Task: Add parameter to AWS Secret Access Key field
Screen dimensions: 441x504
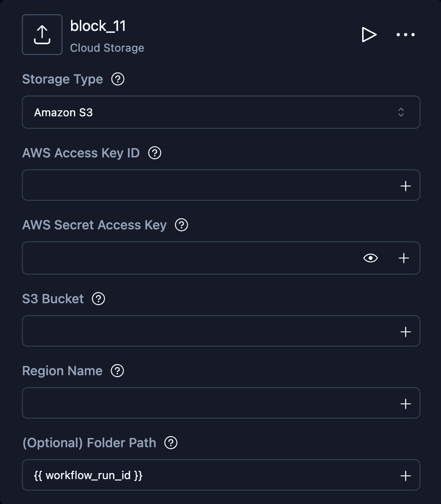Action: coord(404,258)
